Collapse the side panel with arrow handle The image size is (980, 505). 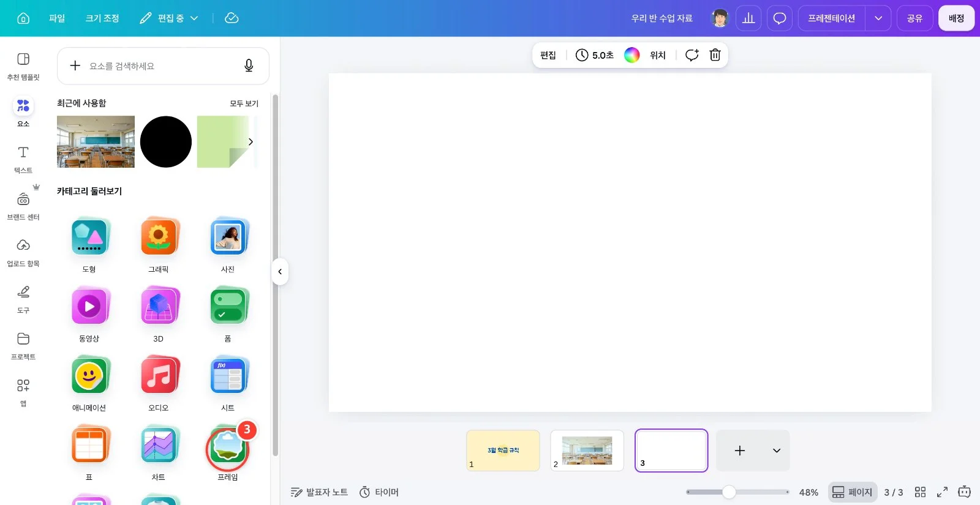coord(280,272)
